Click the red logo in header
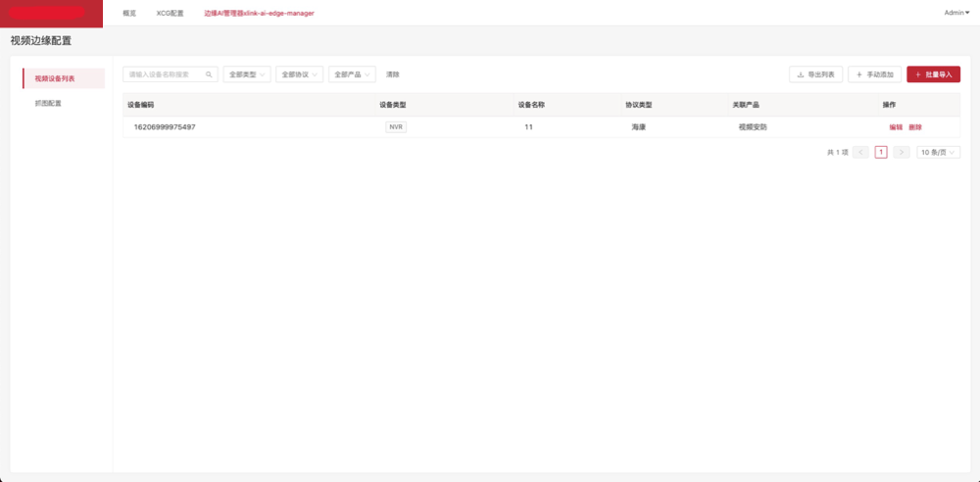This screenshot has width=980, height=482. pos(51,14)
